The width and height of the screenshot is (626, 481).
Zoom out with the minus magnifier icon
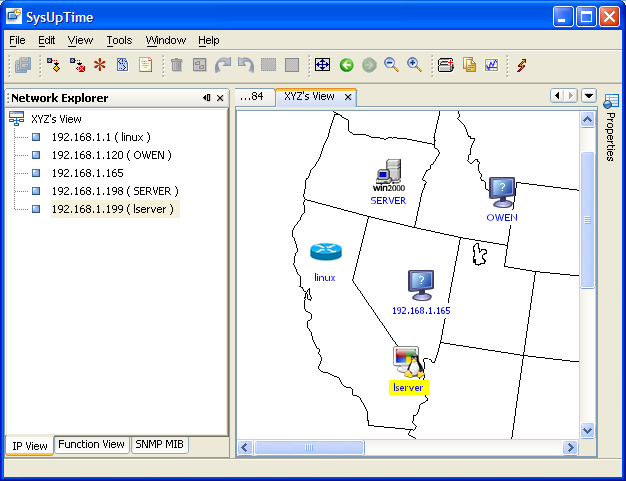pyautogui.click(x=391, y=65)
